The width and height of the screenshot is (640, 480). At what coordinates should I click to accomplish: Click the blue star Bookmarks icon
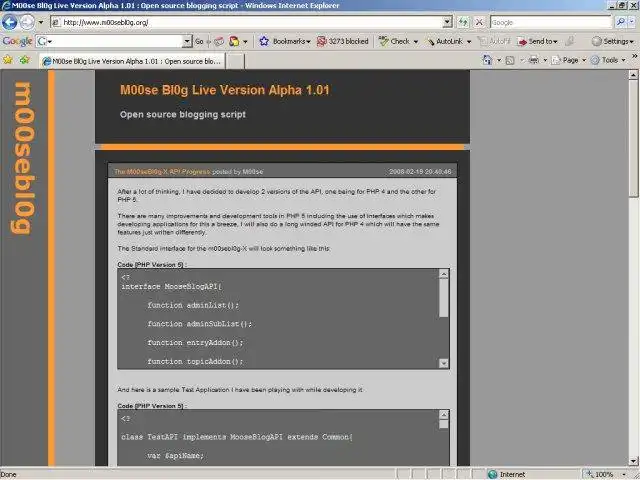[264, 41]
